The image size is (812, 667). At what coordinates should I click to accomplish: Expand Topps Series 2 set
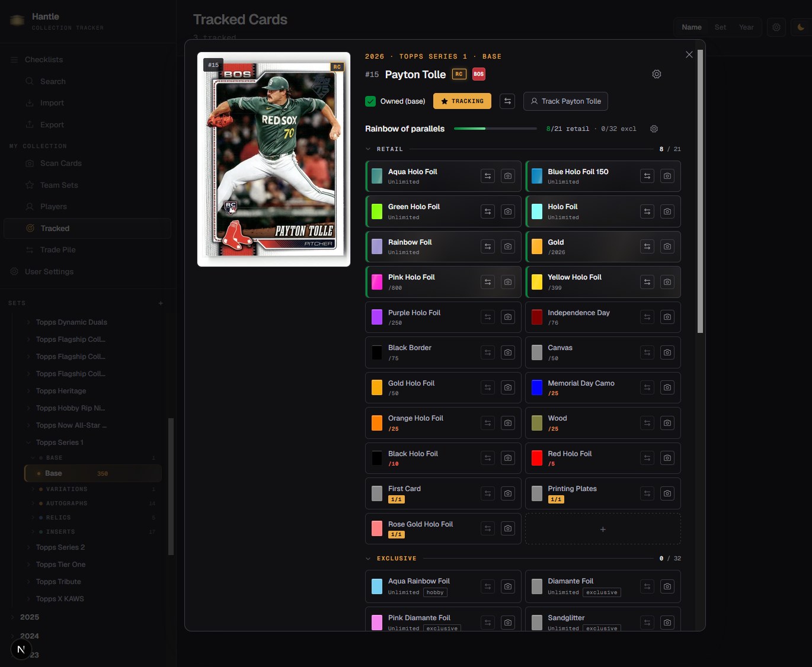pyautogui.click(x=28, y=547)
